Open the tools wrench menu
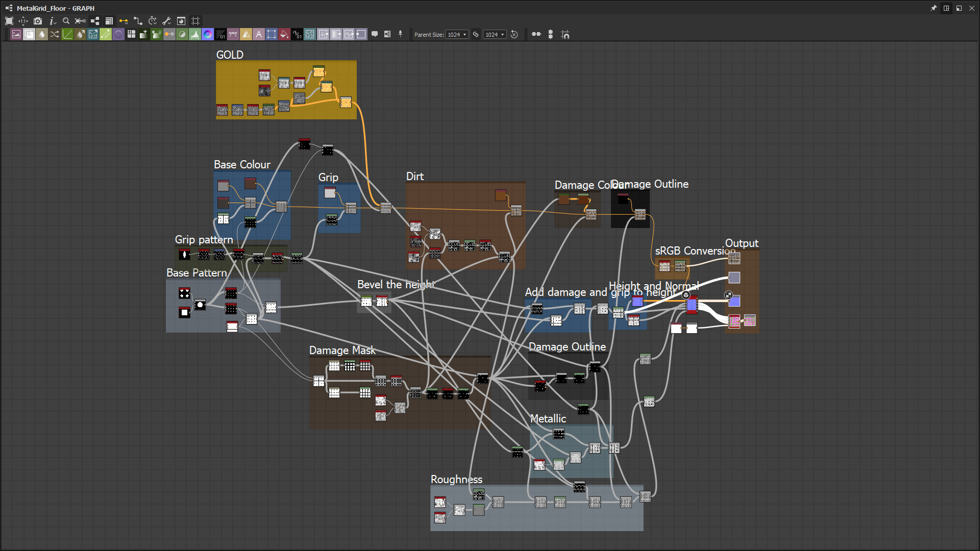 click(x=166, y=21)
